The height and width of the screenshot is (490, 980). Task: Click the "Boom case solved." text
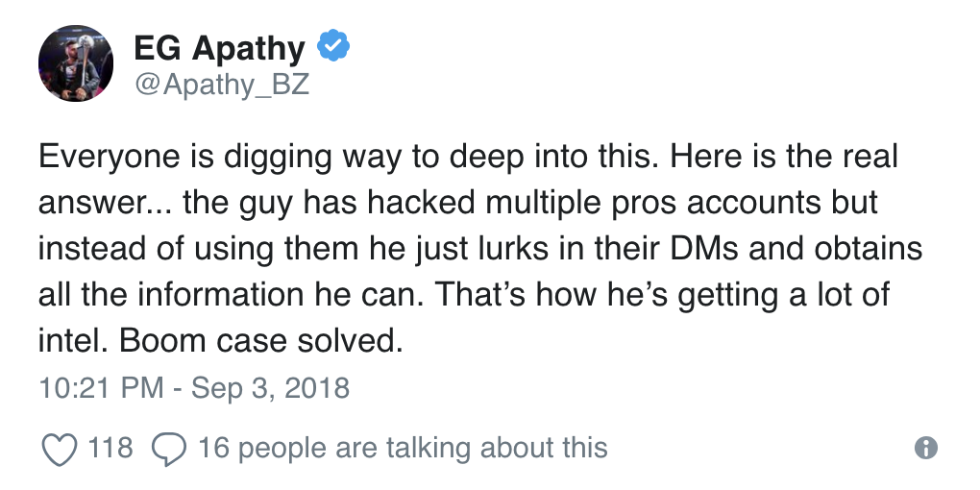pyautogui.click(x=259, y=341)
